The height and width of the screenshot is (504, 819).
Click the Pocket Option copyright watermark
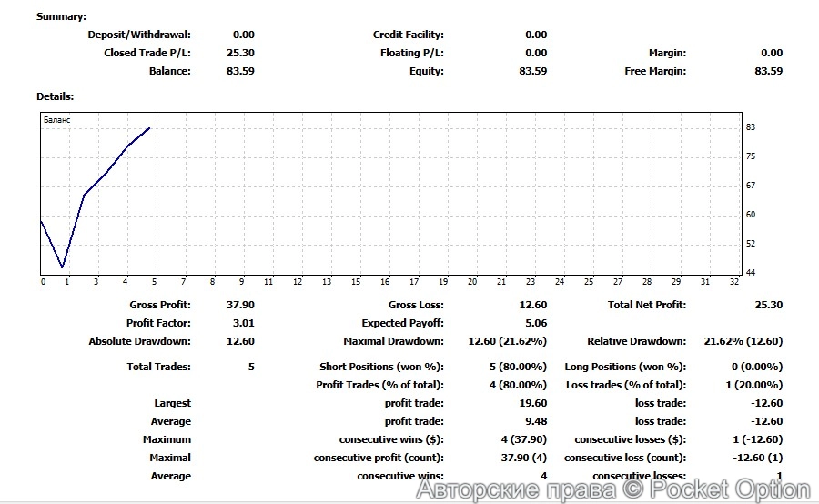(612, 489)
